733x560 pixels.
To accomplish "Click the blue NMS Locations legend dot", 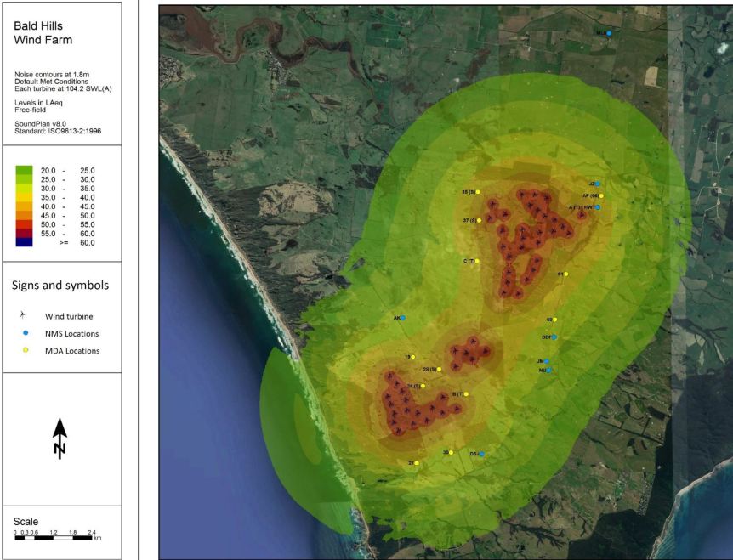I will click(24, 332).
